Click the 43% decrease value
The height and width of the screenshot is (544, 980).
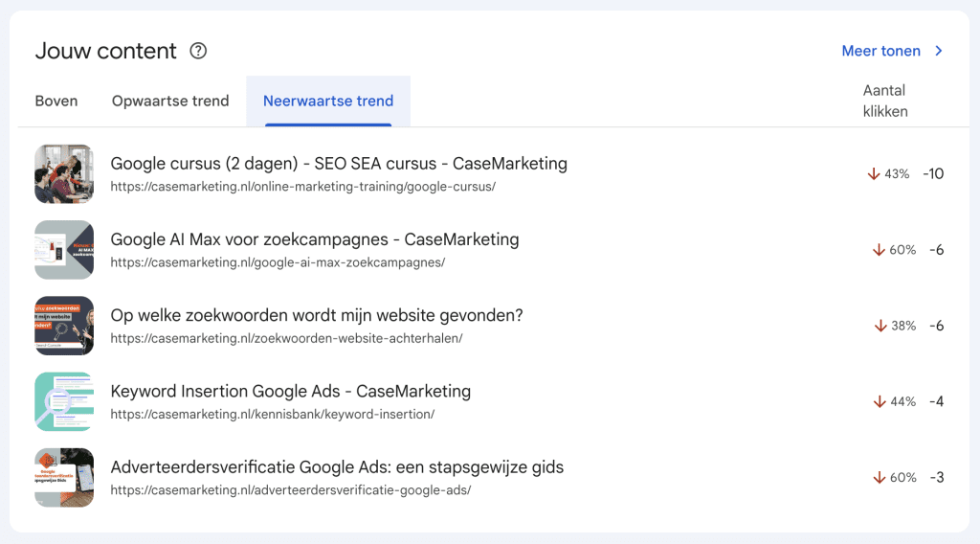click(897, 173)
